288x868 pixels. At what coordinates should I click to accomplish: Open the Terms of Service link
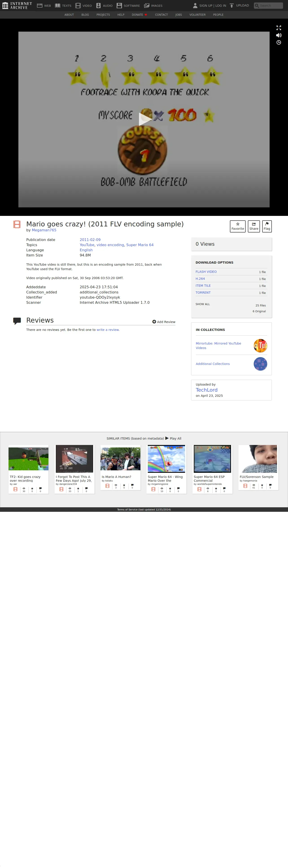click(144, 510)
